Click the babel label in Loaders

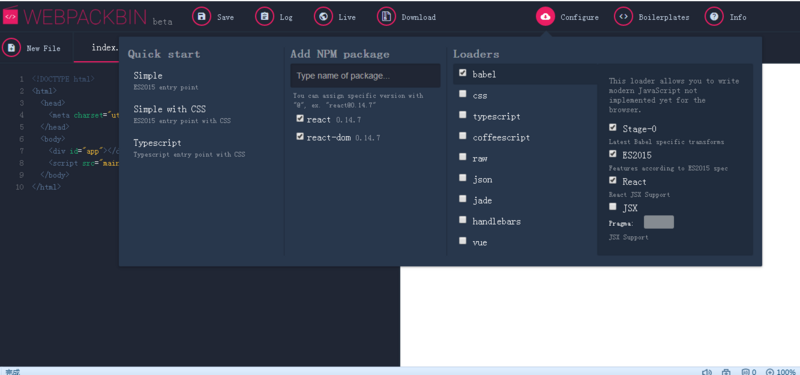coord(484,74)
